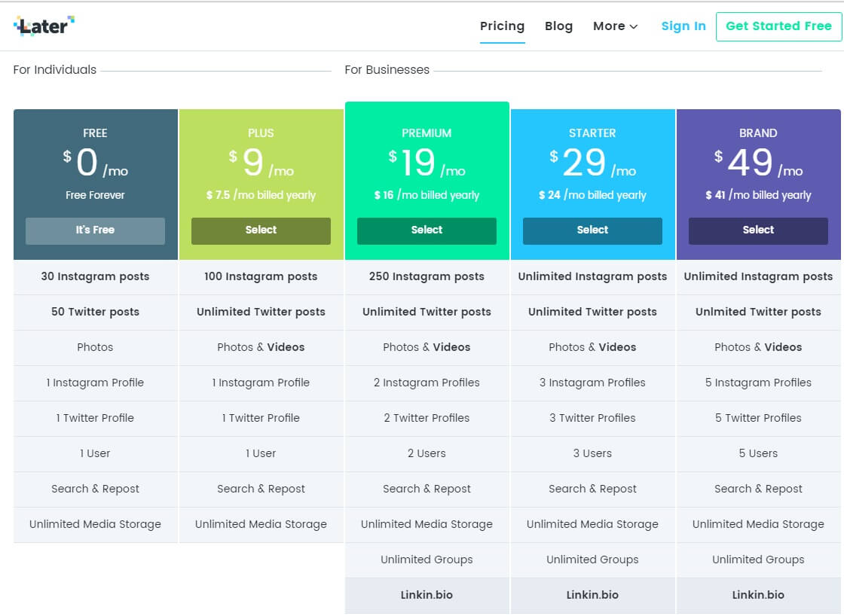The image size is (844, 616).
Task: Click the Sign In link
Action: [x=683, y=26]
